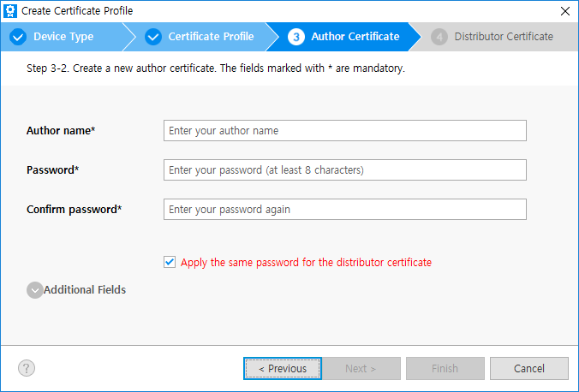Uncheck apply same password for distributor certificate

coord(170,263)
